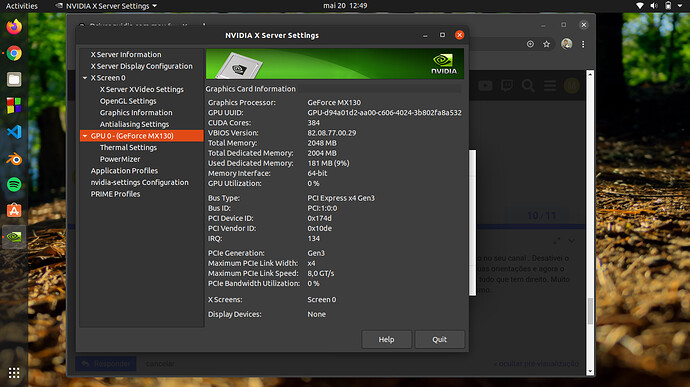Click the Chrome scrollbar down arrow

(590, 372)
